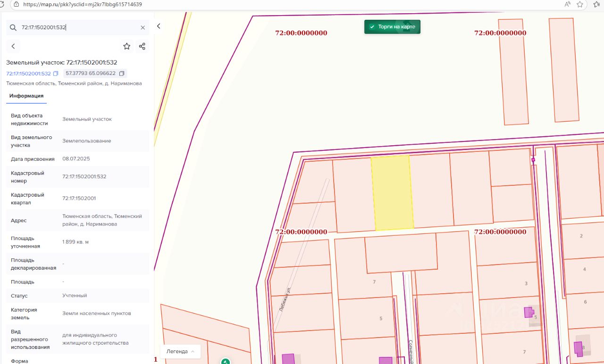View site info via padlock icon
This screenshot has height=364, width=604.
tap(17, 4)
